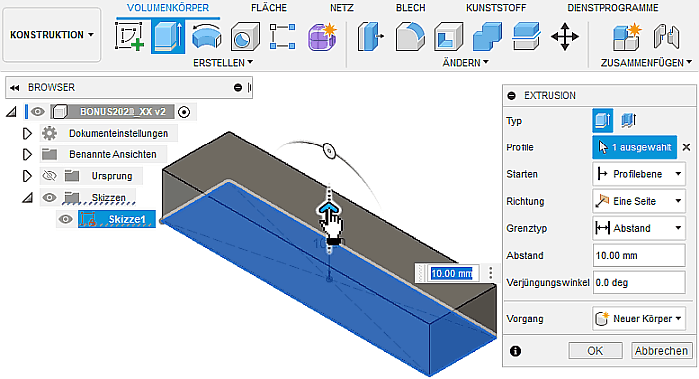Click the Verjüngungswinkel 0.0 deg field
The image size is (699, 379).
pos(639,283)
